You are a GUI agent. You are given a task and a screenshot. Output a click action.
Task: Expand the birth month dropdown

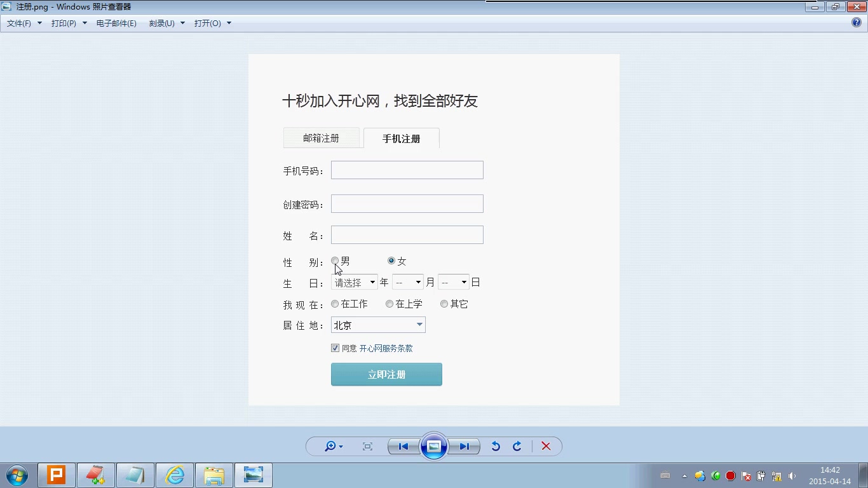[x=408, y=282]
